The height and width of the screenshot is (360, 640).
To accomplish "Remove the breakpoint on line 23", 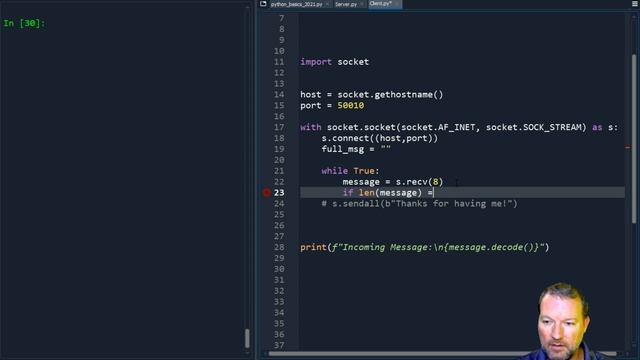I will point(266,192).
